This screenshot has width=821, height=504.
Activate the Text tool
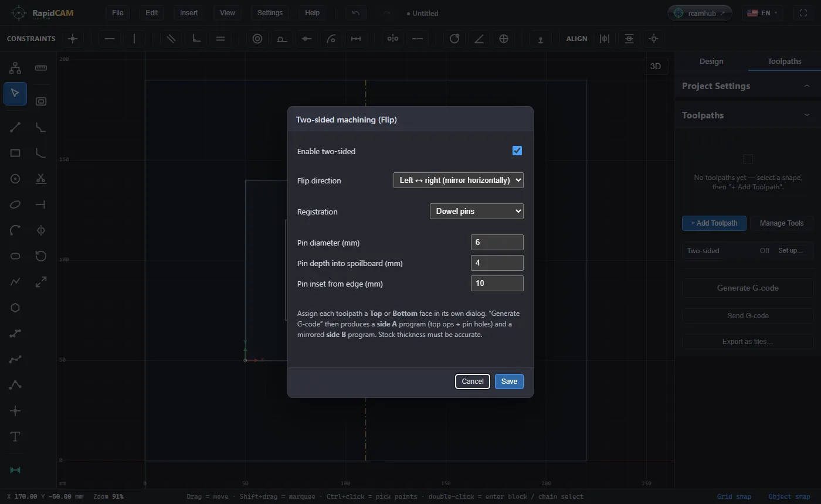click(15, 437)
